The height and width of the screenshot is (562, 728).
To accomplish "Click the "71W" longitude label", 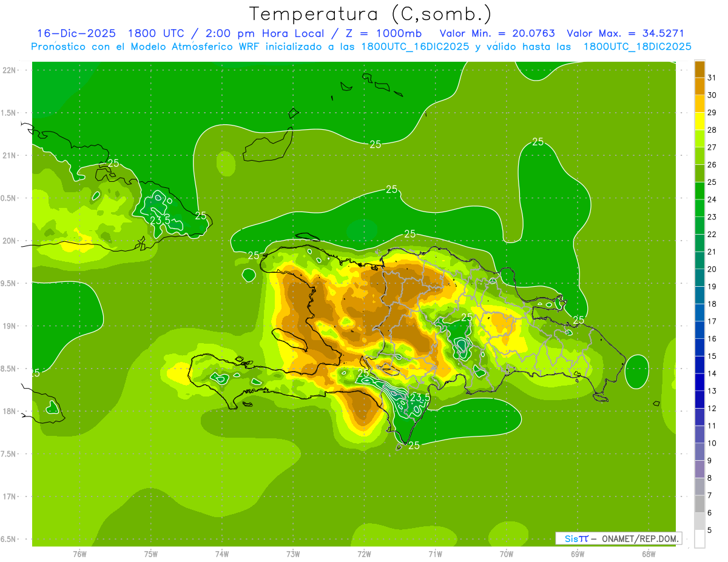I will pos(435,554).
